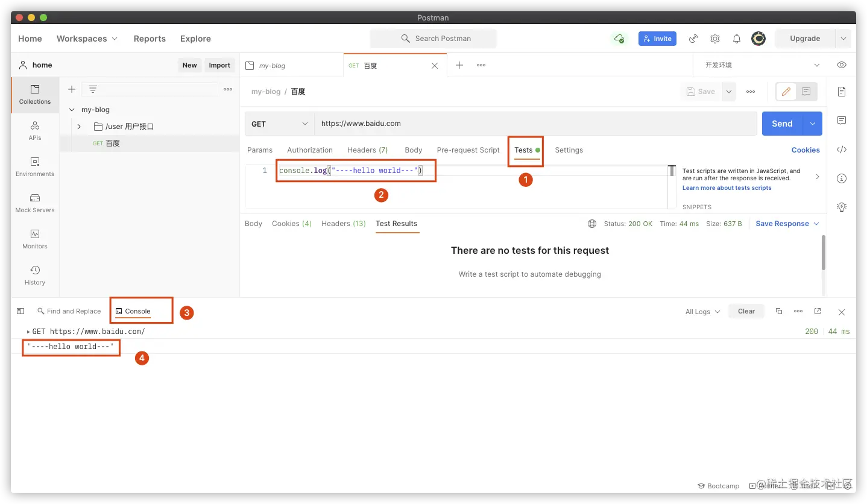Open the Workspaces dropdown
Screen dimensions: 867x504
click(x=87, y=39)
